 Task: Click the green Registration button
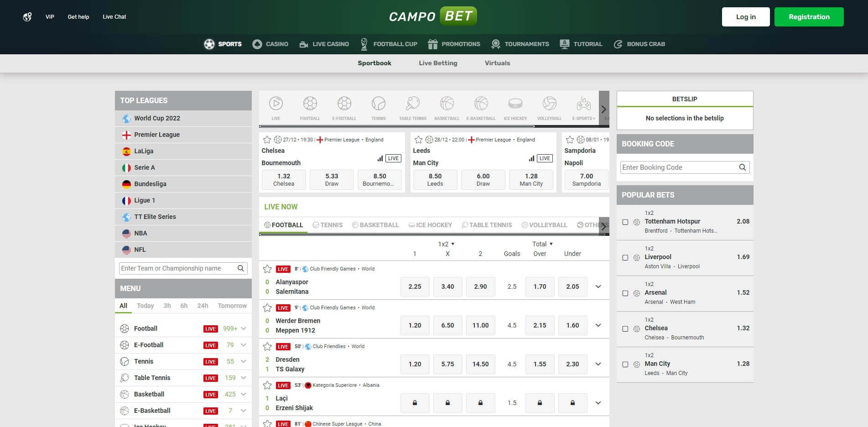[809, 17]
